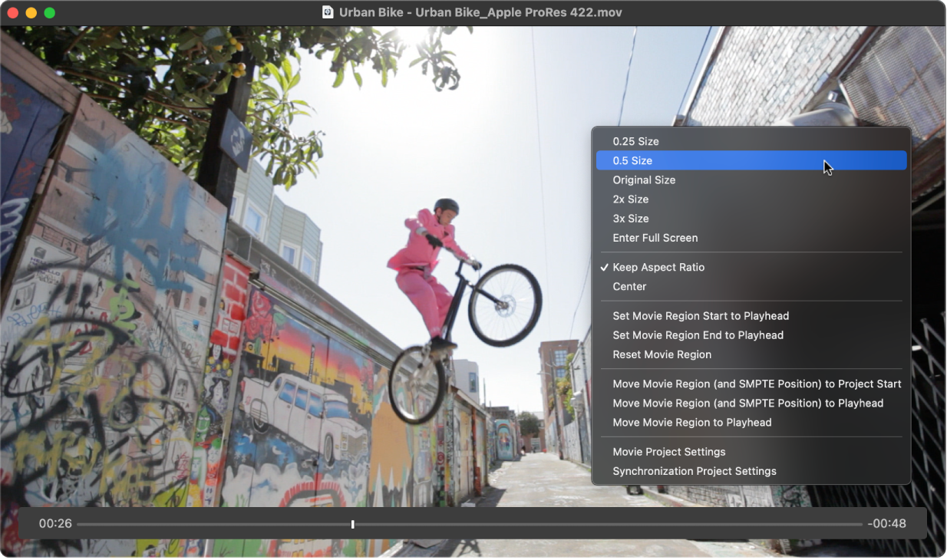947x560 pixels.
Task: Click the playhead marker on the scrubber
Action: (352, 524)
